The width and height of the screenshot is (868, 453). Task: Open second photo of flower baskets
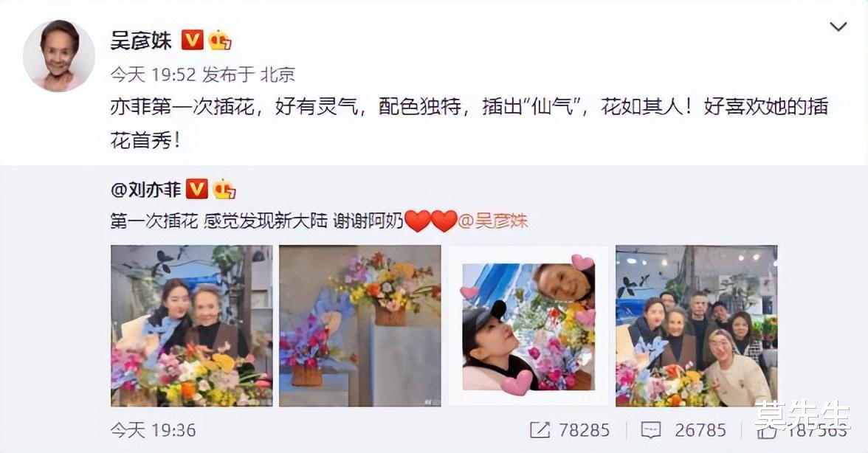click(360, 326)
